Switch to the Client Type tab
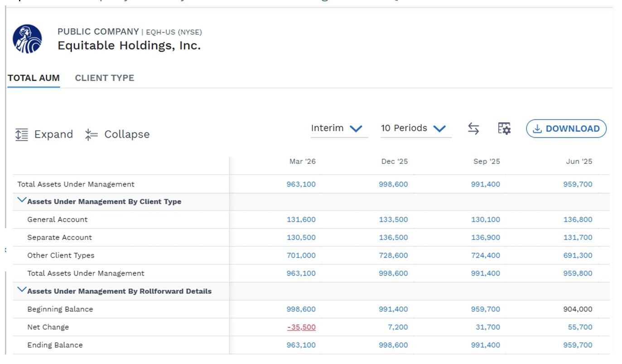 click(105, 78)
